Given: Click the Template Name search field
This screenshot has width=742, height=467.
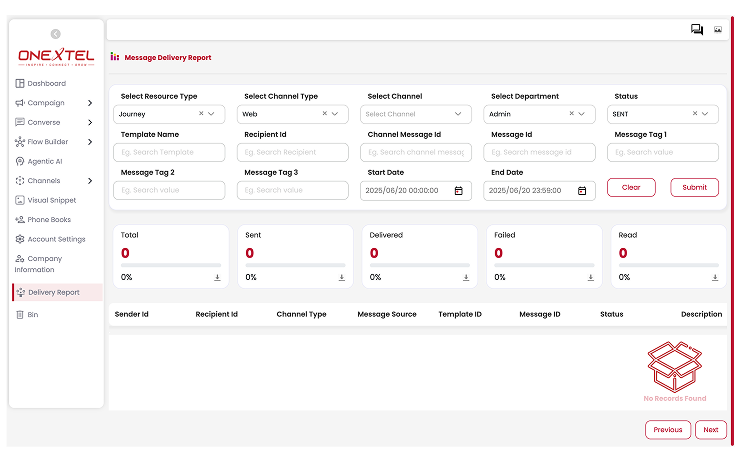Looking at the screenshot, I should [x=169, y=152].
